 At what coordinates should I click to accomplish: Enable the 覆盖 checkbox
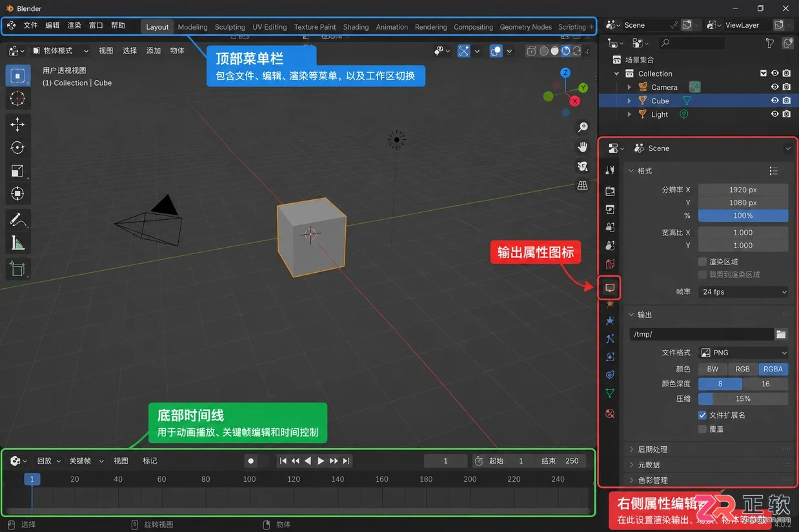pos(702,429)
